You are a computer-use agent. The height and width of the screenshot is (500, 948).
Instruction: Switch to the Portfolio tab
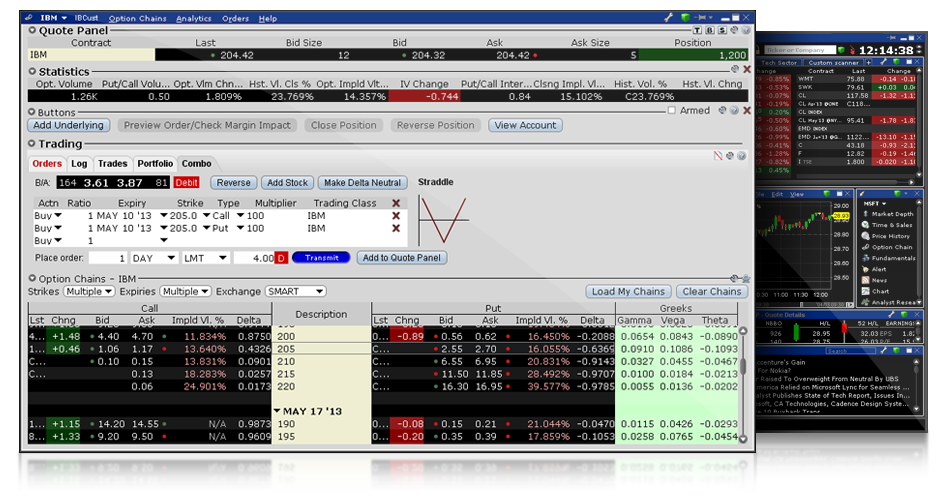click(155, 163)
